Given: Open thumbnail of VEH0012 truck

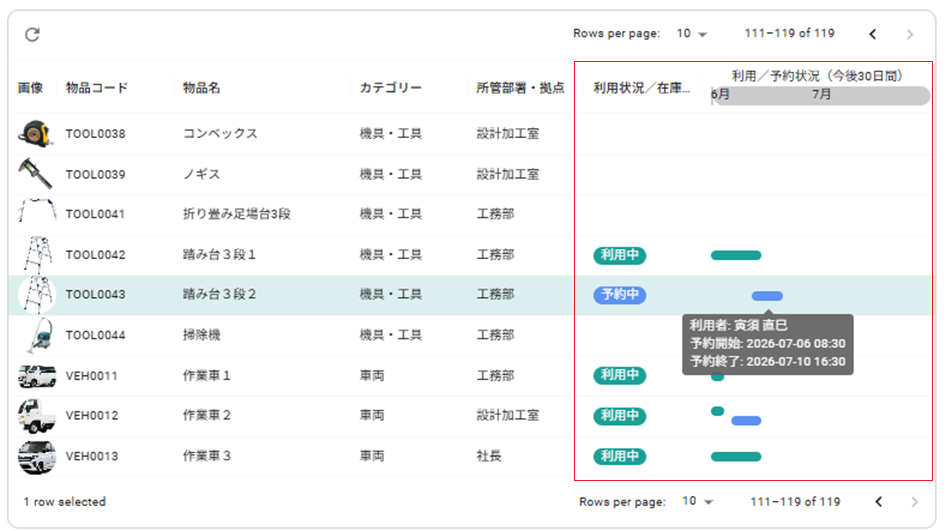Looking at the screenshot, I should coord(37,416).
